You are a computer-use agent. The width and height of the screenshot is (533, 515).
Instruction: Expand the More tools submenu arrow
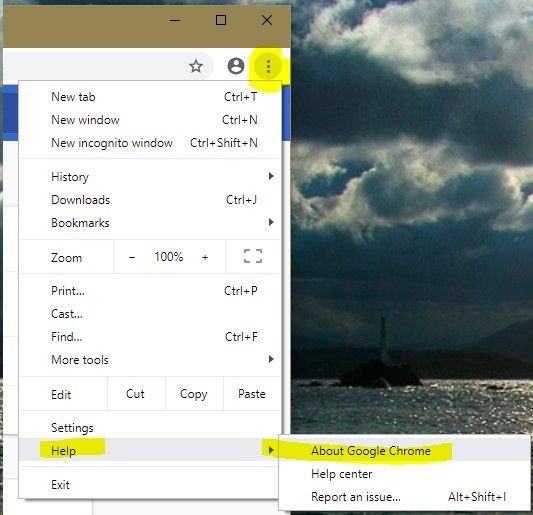click(271, 359)
